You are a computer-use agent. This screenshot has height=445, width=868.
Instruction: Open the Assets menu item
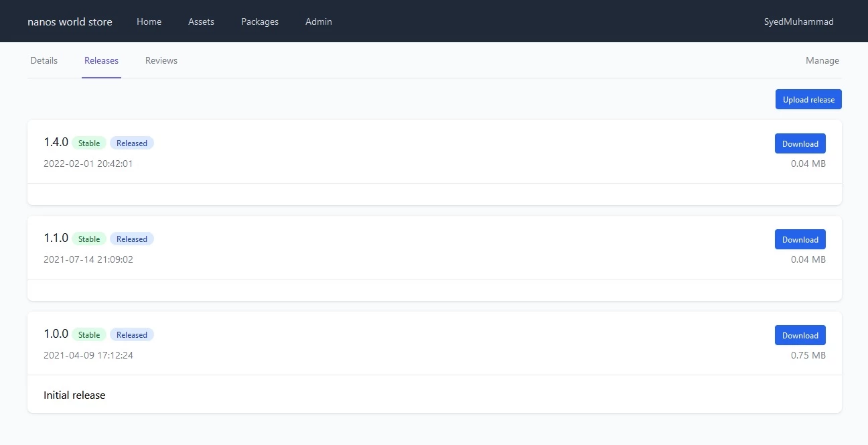click(x=201, y=21)
